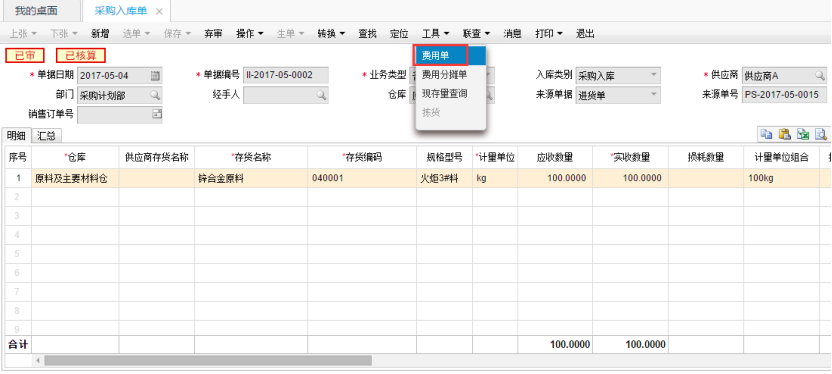Click the 定位 toolbar button
The height and width of the screenshot is (374, 832).
399,34
